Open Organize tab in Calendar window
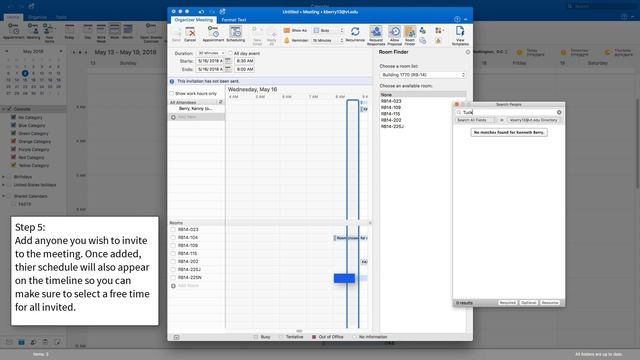The width and height of the screenshot is (640, 360). pos(37,17)
